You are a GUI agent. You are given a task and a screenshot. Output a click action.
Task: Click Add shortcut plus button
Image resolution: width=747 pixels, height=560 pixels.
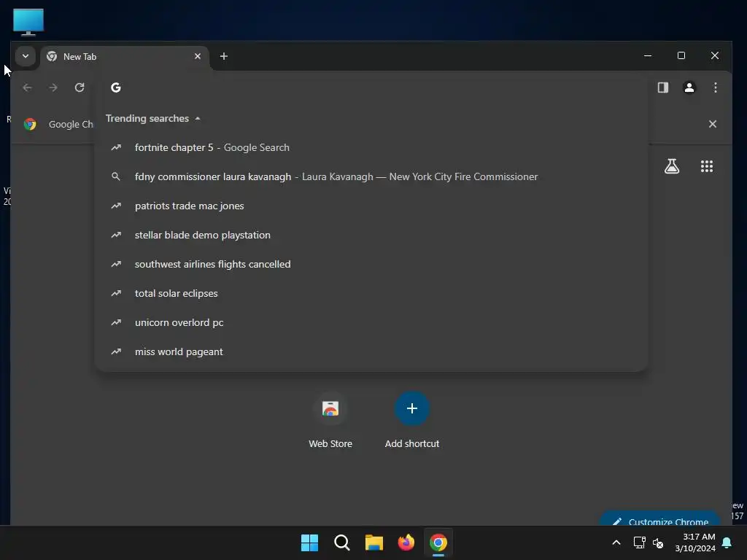point(412,408)
